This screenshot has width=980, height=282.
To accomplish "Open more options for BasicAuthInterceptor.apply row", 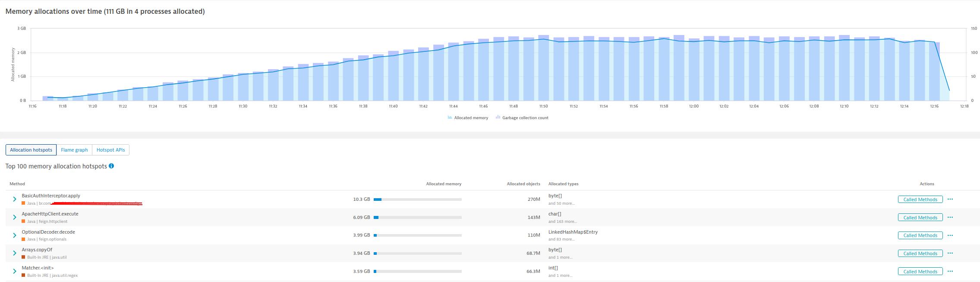I will pyautogui.click(x=950, y=200).
